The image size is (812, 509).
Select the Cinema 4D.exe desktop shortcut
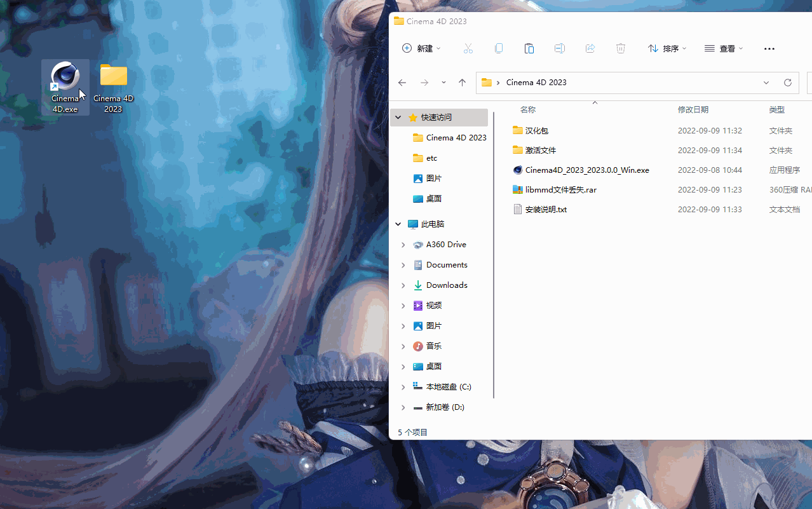point(65,87)
